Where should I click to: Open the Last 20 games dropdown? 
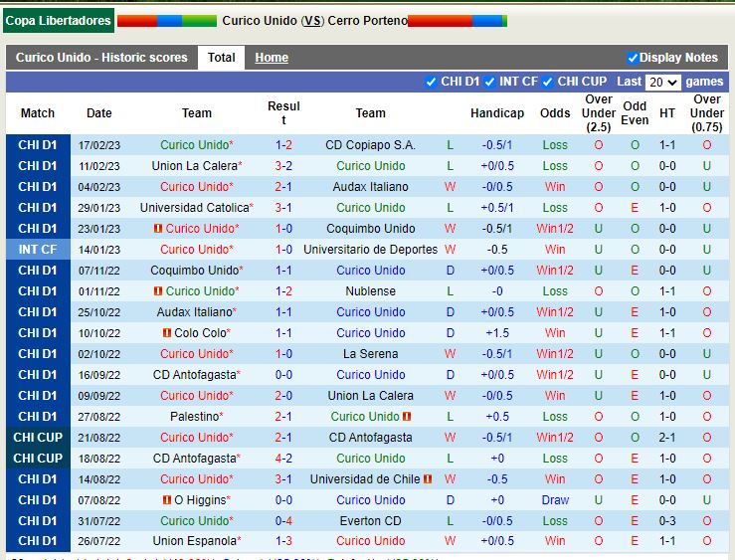pyautogui.click(x=662, y=83)
